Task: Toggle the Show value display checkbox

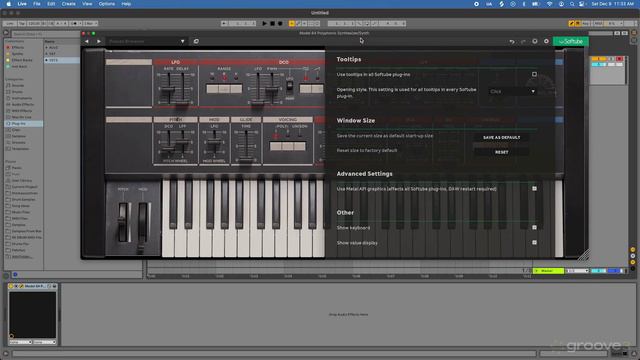Action: [534, 242]
